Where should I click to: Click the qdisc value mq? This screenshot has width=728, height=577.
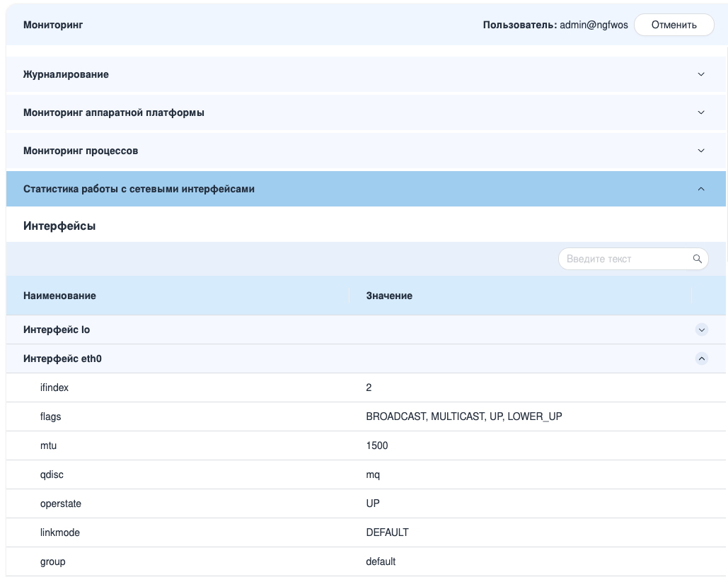coord(373,474)
